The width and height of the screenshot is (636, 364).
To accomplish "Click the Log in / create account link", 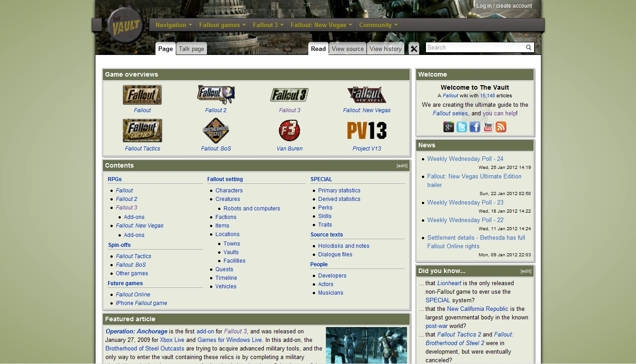I will (504, 6).
